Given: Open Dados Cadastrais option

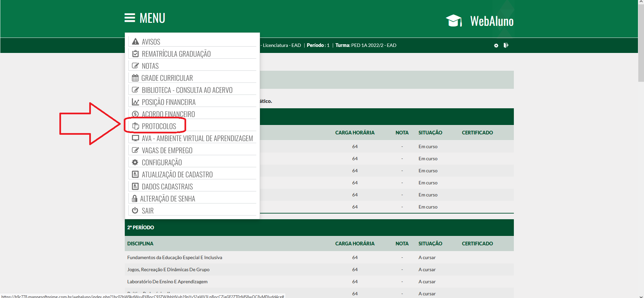Looking at the screenshot, I should 167,187.
